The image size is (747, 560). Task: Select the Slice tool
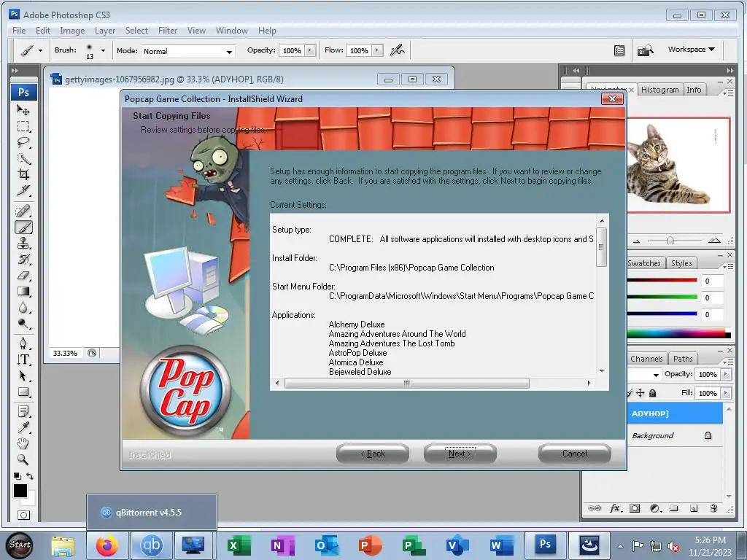coord(23,190)
